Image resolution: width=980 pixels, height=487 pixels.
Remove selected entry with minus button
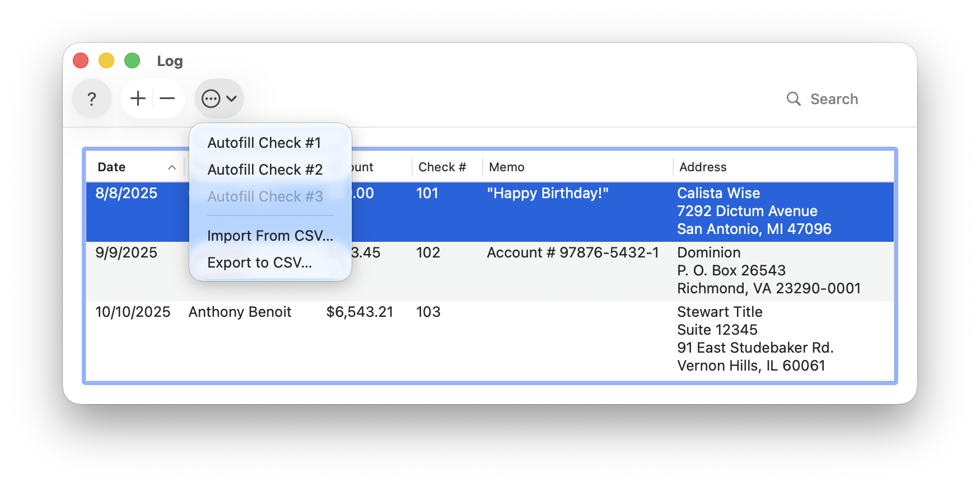167,99
